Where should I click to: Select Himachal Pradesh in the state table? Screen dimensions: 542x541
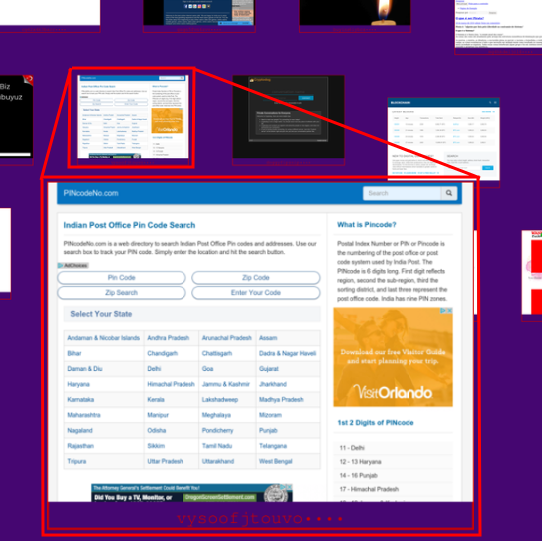[171, 384]
